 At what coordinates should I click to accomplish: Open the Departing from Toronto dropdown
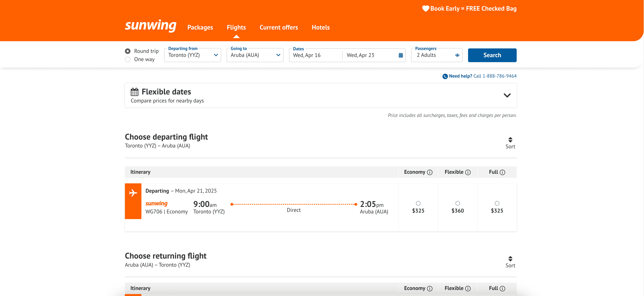click(192, 55)
